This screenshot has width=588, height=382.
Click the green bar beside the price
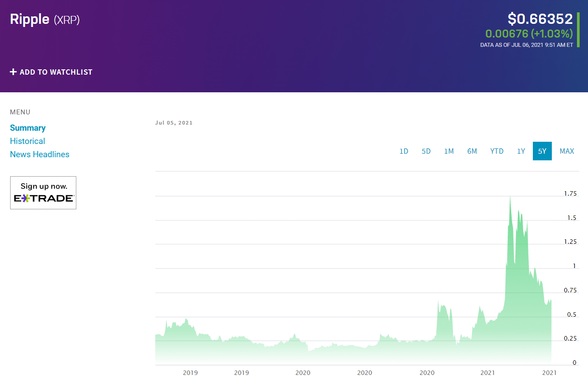click(x=578, y=30)
